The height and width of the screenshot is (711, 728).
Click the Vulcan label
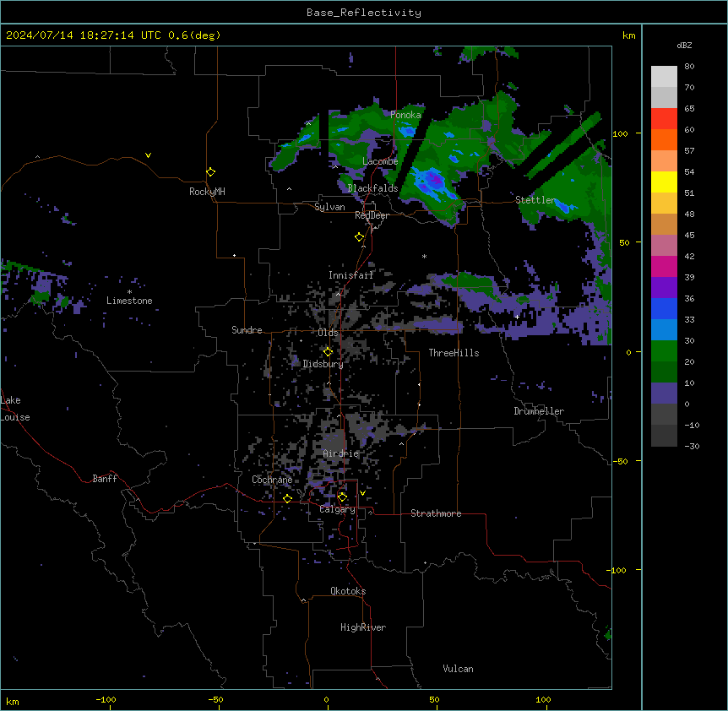point(458,669)
